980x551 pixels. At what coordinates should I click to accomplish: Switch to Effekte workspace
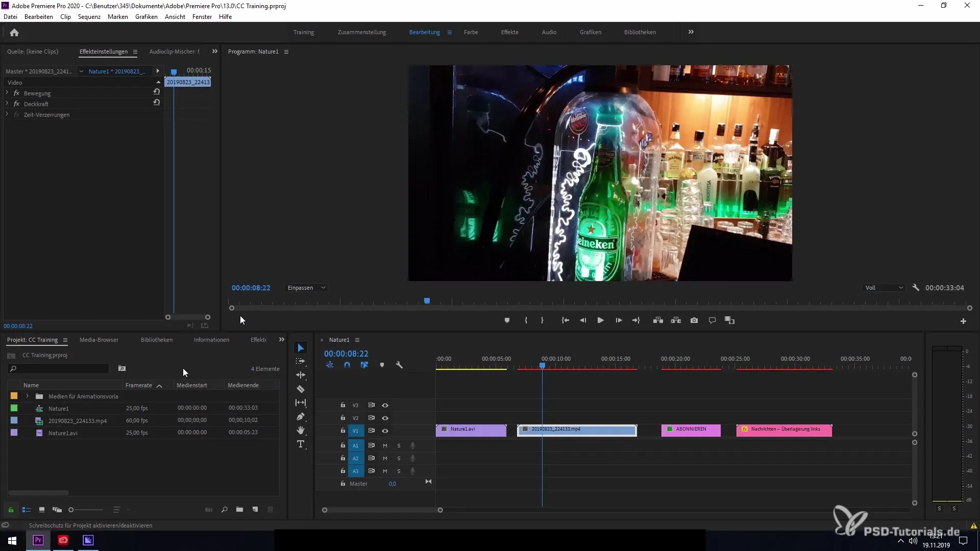pyautogui.click(x=509, y=32)
